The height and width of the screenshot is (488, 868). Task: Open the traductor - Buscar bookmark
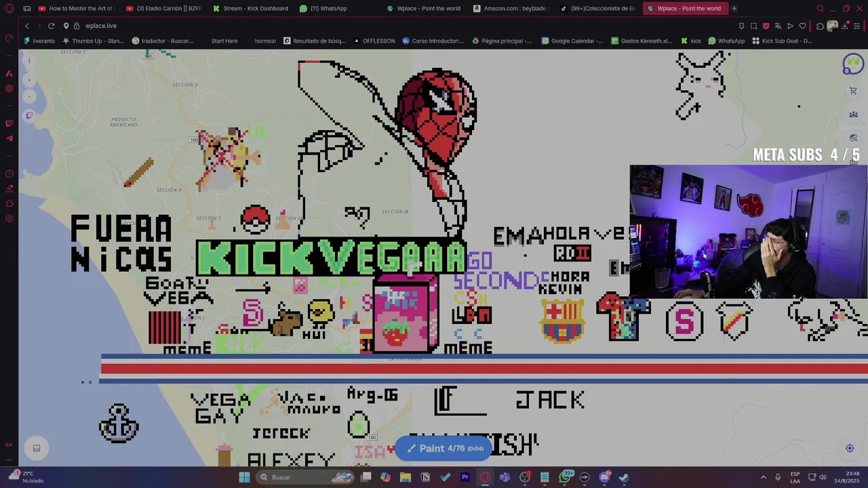point(163,41)
